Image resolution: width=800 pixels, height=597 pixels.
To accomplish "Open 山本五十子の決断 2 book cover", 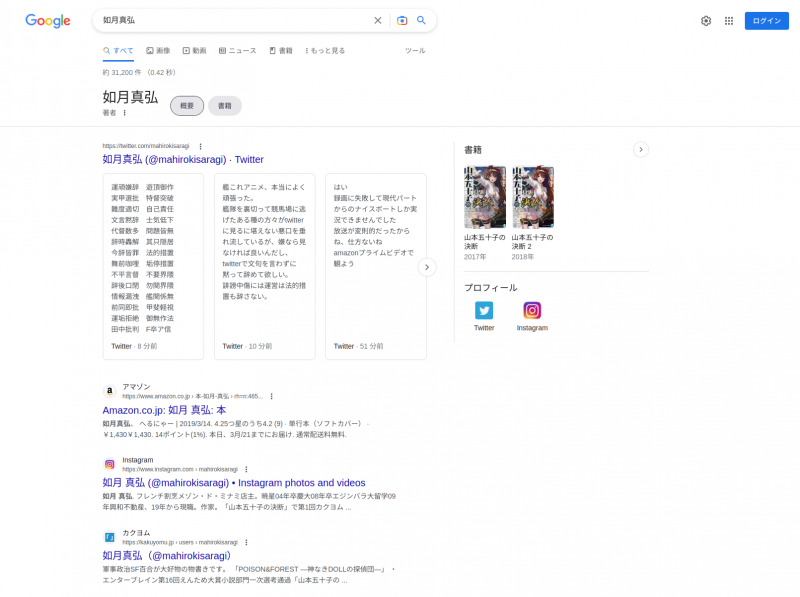I will click(x=533, y=197).
